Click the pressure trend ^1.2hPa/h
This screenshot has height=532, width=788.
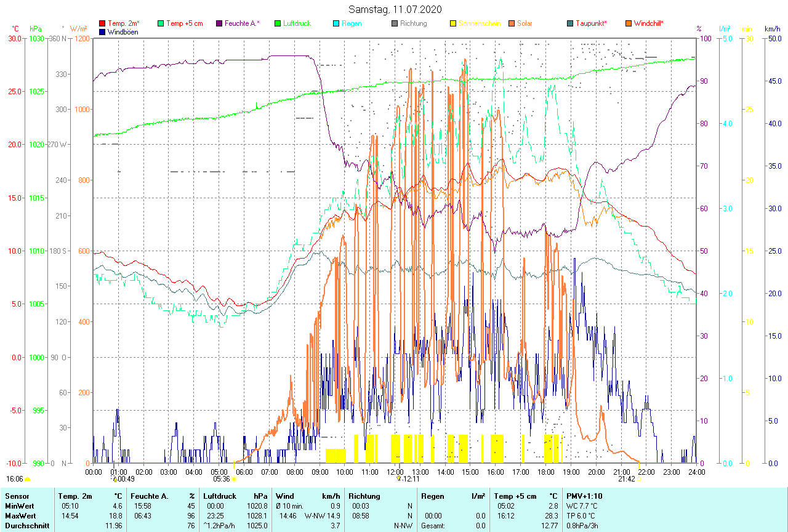(220, 526)
